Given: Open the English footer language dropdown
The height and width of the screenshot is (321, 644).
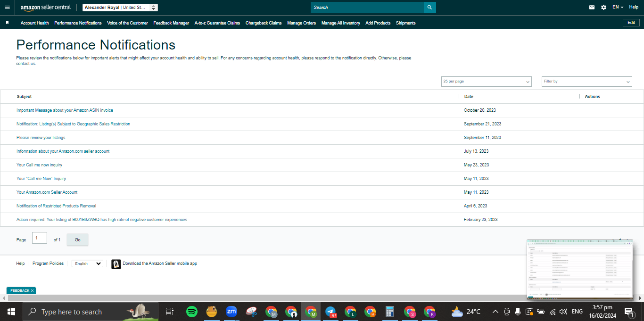Looking at the screenshot, I should (x=87, y=264).
